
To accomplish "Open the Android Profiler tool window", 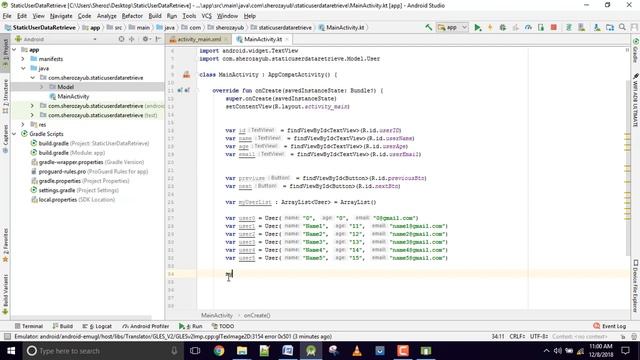I will [146, 326].
